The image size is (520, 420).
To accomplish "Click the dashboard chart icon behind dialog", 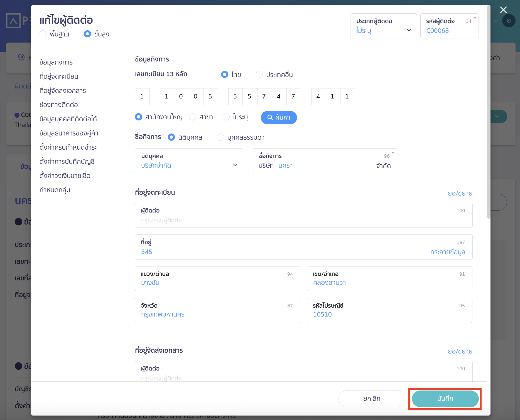I will 21,57.
